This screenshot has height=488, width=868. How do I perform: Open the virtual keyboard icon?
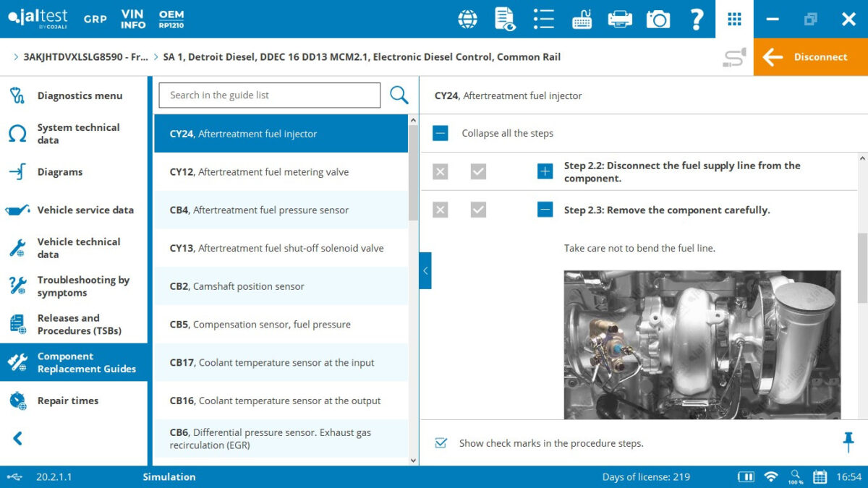(581, 19)
